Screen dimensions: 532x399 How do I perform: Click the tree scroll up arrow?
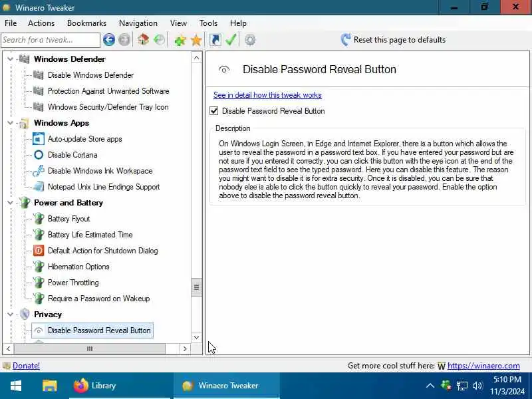click(x=196, y=58)
